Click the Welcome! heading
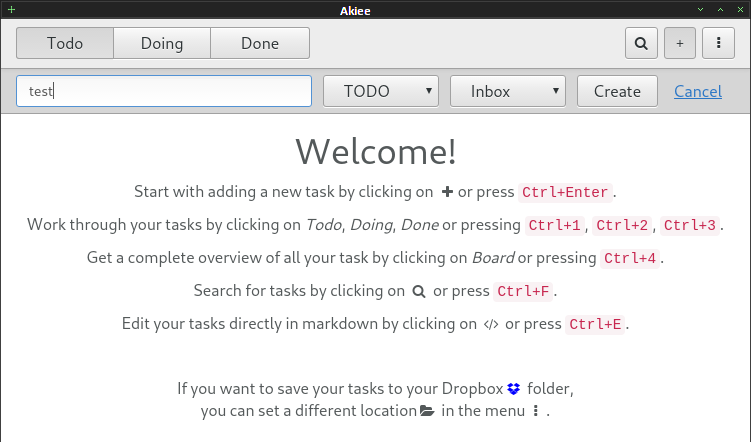Image resolution: width=751 pixels, height=442 pixels. [x=376, y=151]
